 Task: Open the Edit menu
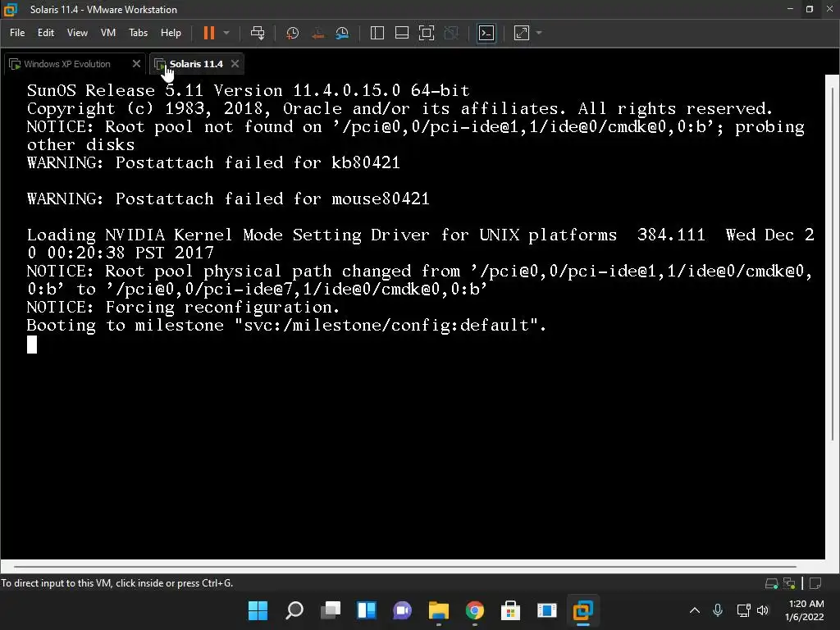pos(46,33)
